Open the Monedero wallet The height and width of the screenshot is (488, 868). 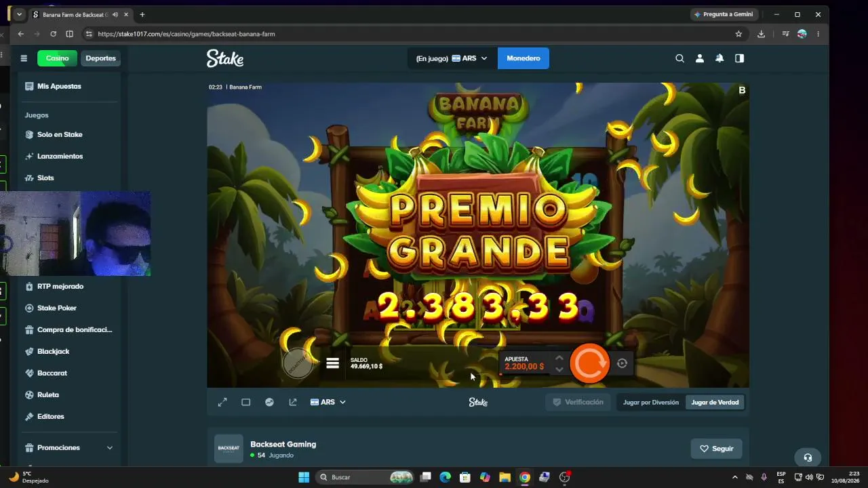(x=524, y=58)
